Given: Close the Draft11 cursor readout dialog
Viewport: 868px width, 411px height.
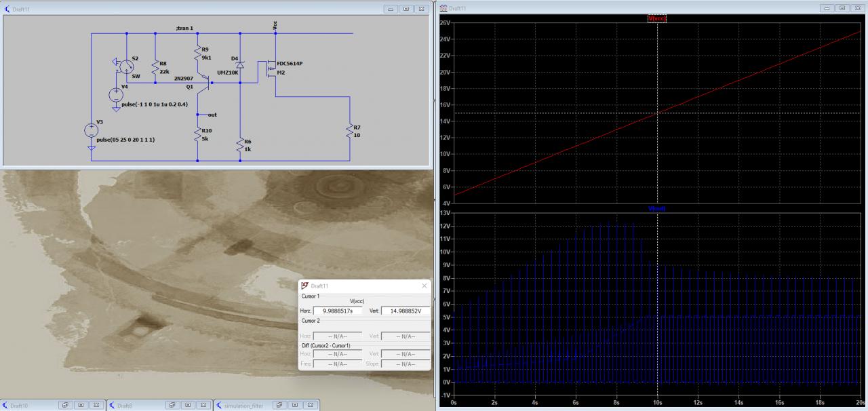Looking at the screenshot, I should pos(425,286).
